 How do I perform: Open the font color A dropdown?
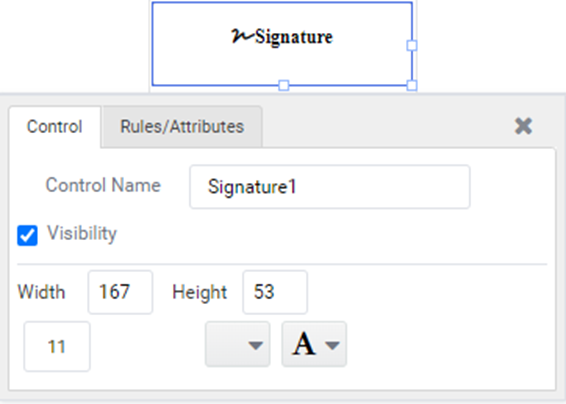coord(314,344)
